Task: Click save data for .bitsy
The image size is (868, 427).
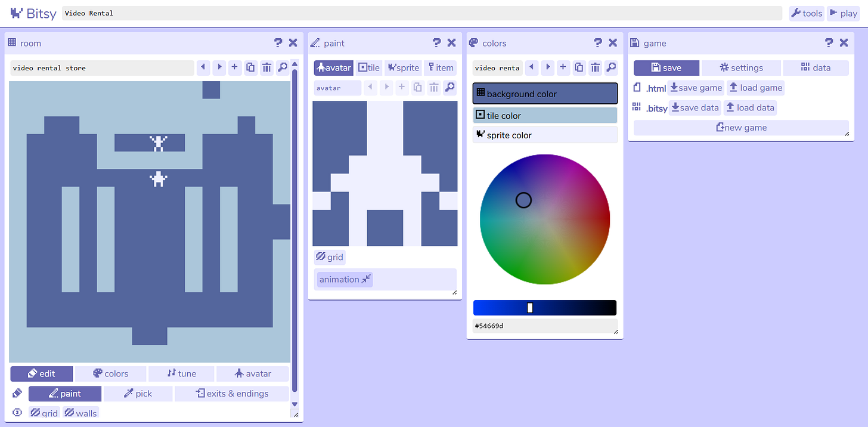Action: 695,108
